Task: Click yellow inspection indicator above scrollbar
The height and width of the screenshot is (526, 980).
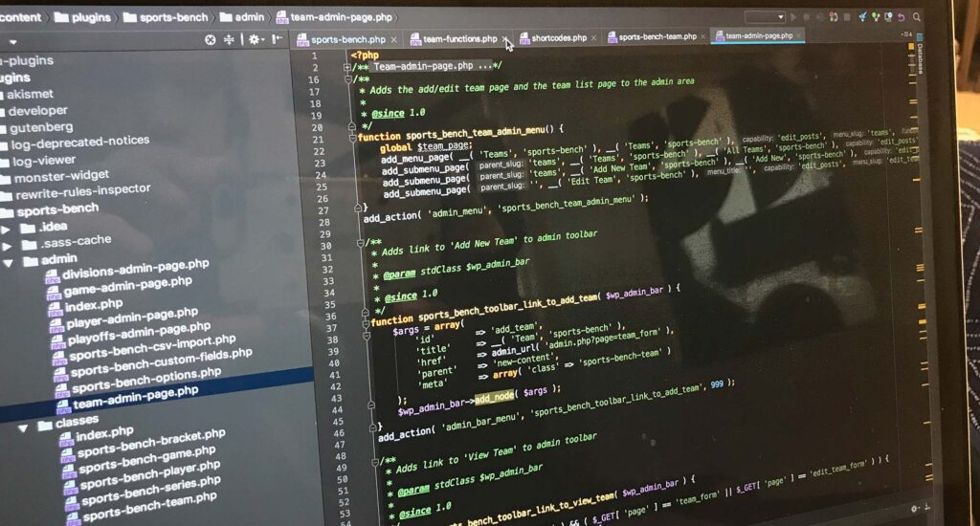Action: 911,48
